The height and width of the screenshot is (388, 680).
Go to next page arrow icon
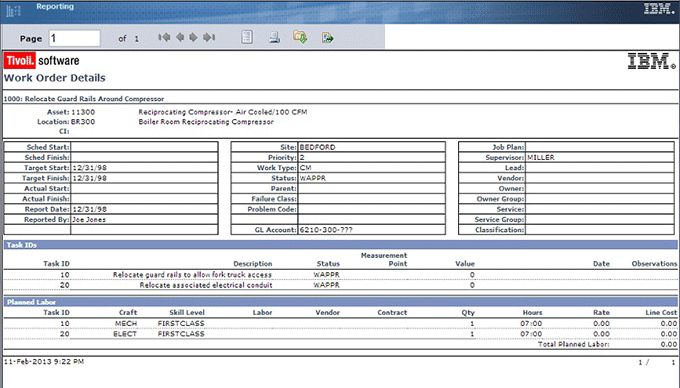(193, 37)
